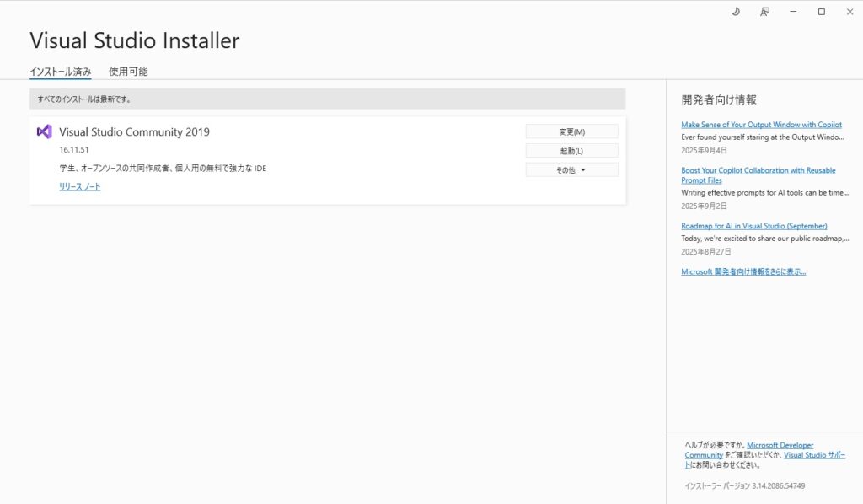Switch to the インストール済み tab

pos(61,72)
